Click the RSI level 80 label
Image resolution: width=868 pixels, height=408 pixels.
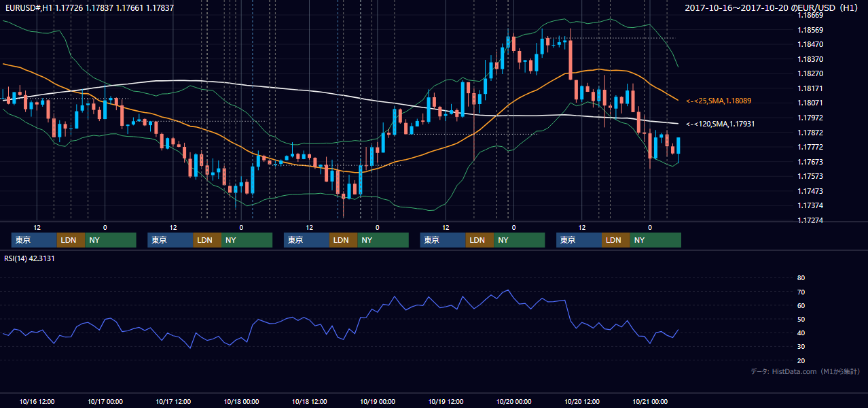tap(801, 278)
